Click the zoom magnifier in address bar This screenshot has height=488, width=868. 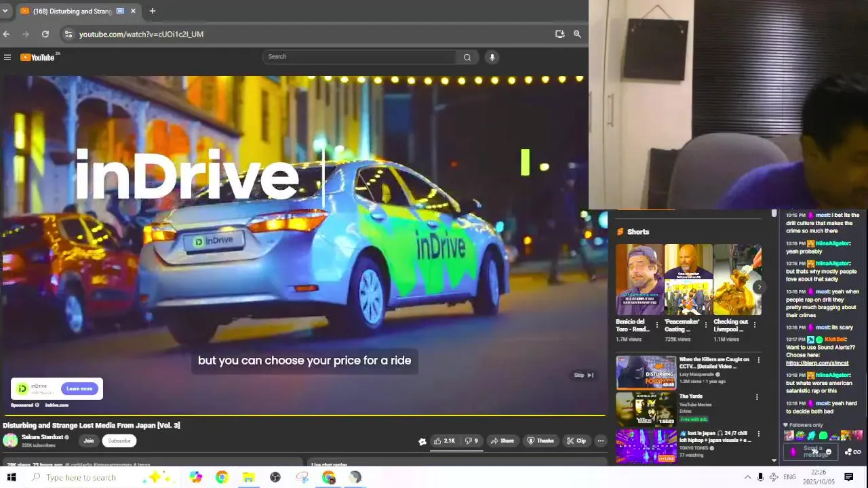(x=577, y=34)
